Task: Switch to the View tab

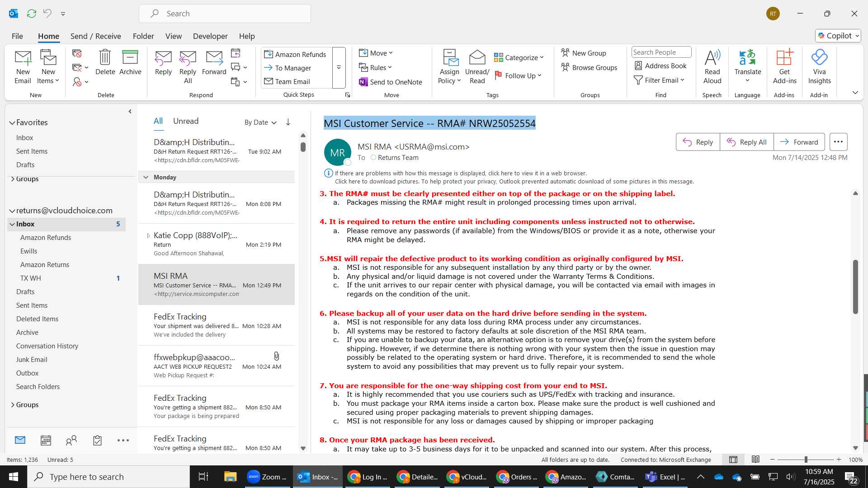Action: point(174,36)
